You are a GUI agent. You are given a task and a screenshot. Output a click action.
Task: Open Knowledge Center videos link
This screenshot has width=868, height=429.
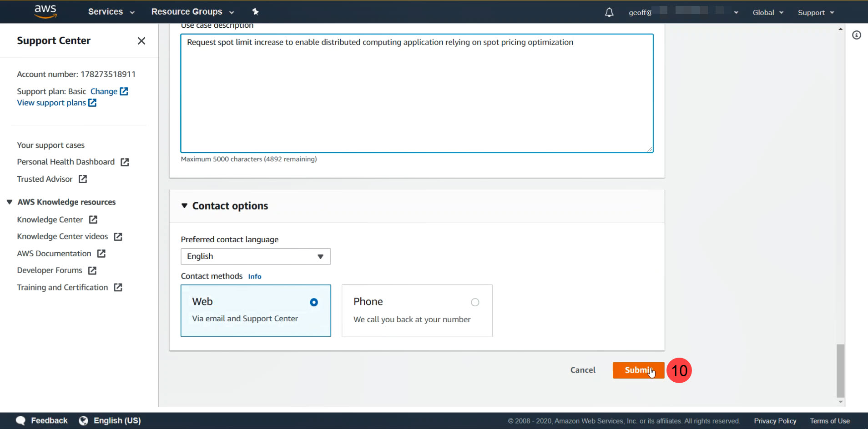62,236
